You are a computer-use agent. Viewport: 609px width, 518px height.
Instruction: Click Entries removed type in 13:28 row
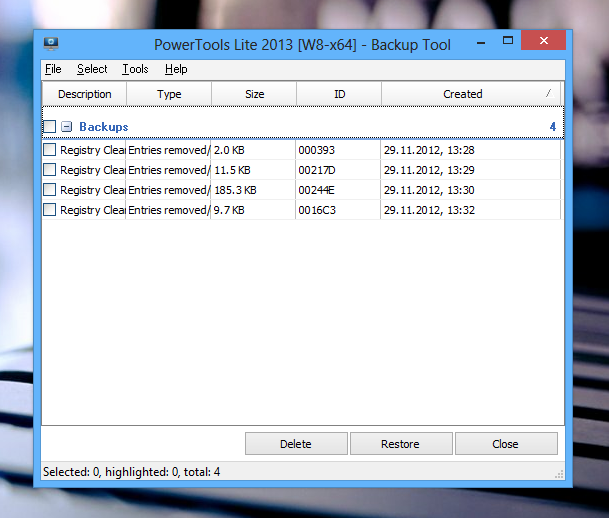pyautogui.click(x=169, y=150)
